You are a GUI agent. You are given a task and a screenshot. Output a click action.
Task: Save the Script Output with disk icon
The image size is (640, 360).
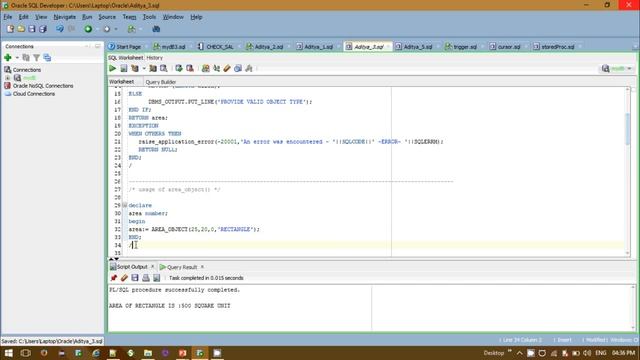135,278
